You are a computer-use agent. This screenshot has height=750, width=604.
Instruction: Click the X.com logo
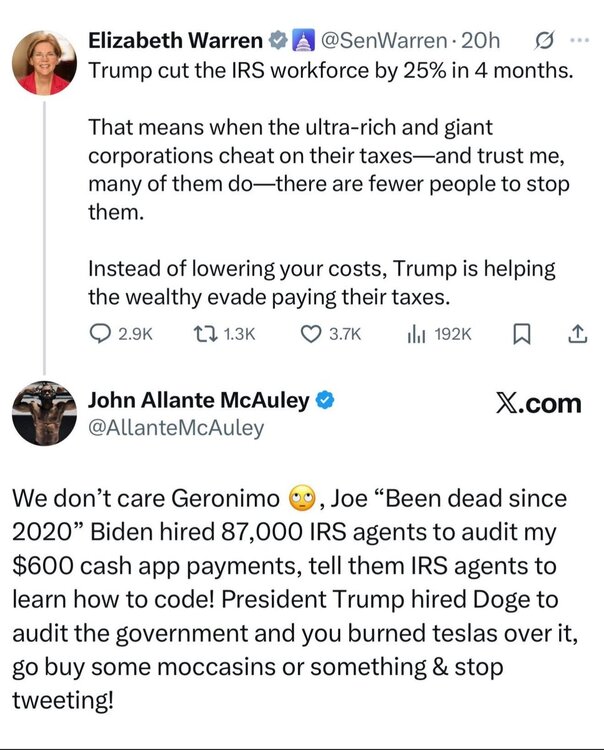537,403
